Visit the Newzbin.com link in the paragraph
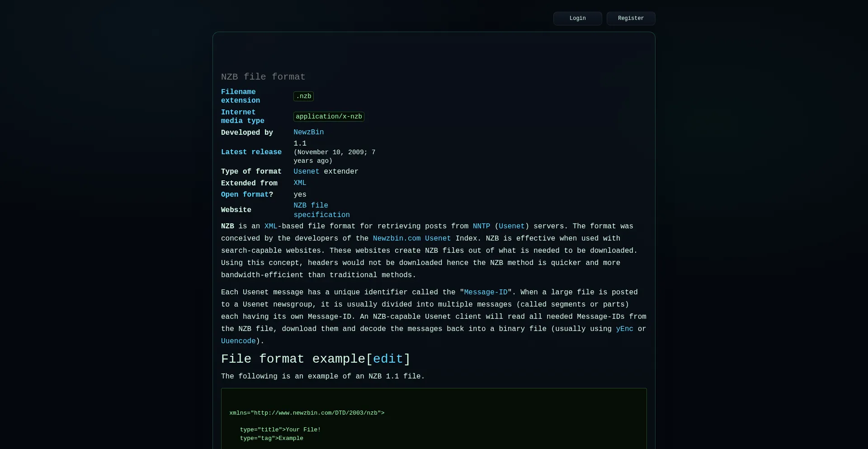The height and width of the screenshot is (449, 868). (x=396, y=239)
